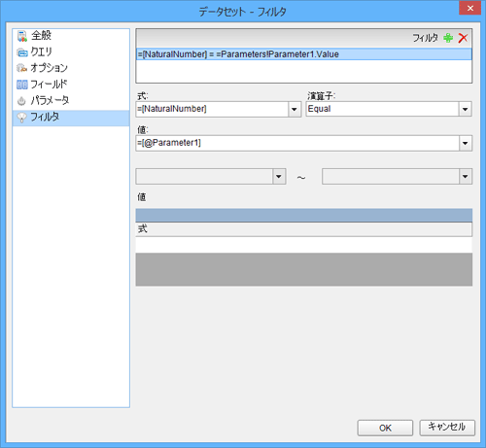
Task: Open the right range value dropdown
Action: 466,177
